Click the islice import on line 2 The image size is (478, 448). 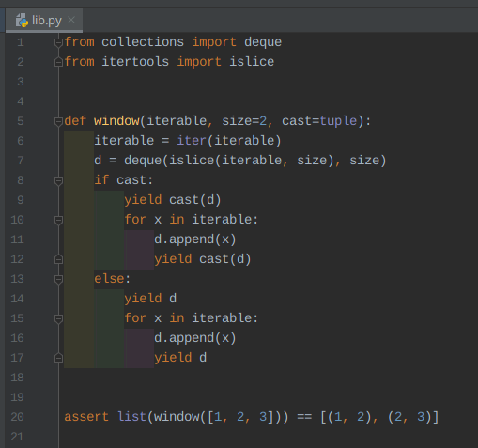[x=252, y=62]
